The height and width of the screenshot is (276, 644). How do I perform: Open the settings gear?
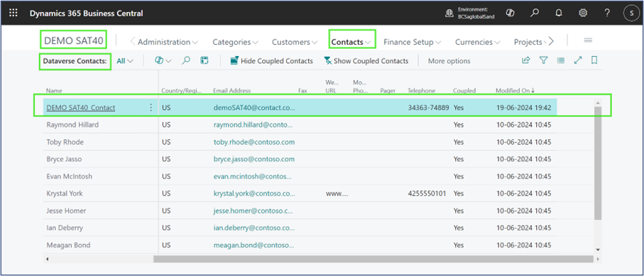583,13
